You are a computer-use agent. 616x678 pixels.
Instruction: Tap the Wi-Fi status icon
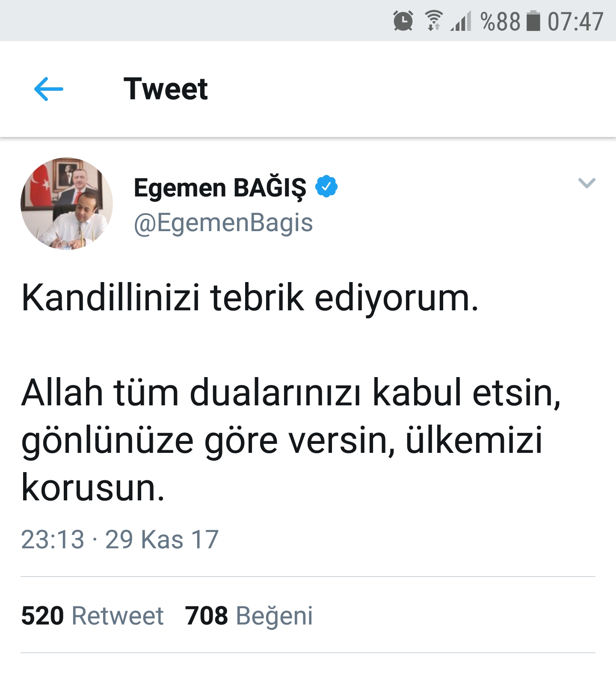click(x=434, y=21)
